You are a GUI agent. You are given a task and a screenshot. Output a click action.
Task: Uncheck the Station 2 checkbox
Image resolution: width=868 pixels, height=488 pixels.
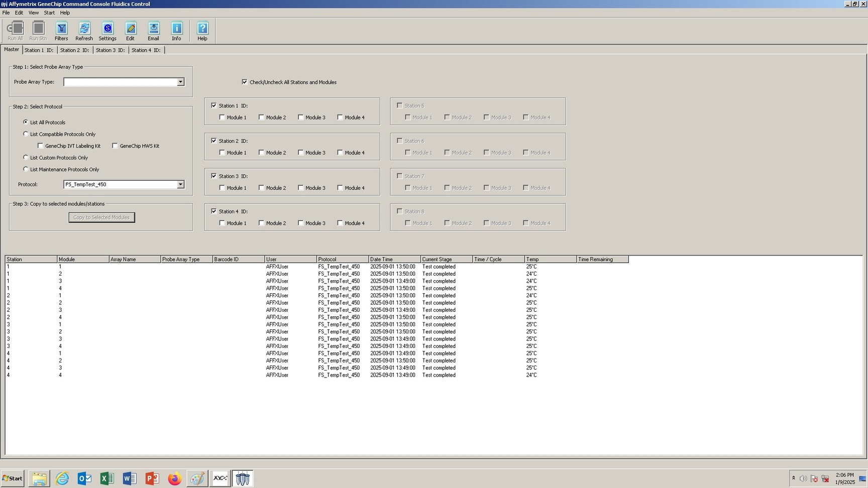[214, 141]
